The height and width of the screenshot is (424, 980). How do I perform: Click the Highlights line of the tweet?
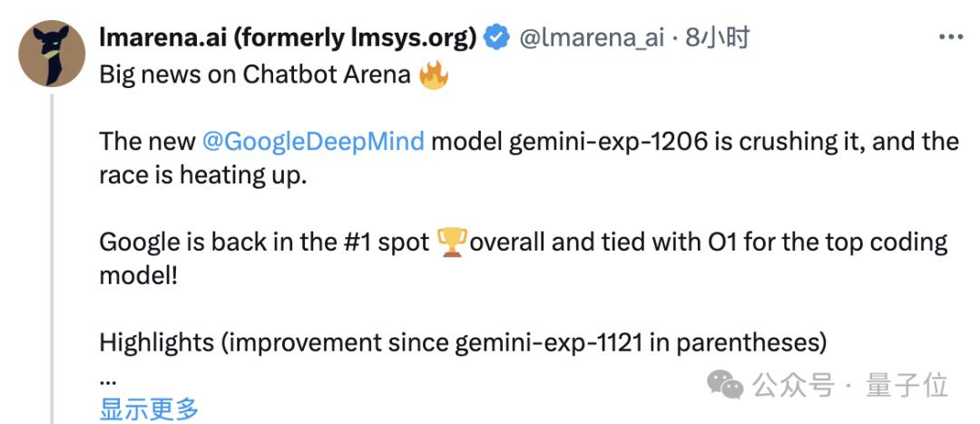point(462,343)
